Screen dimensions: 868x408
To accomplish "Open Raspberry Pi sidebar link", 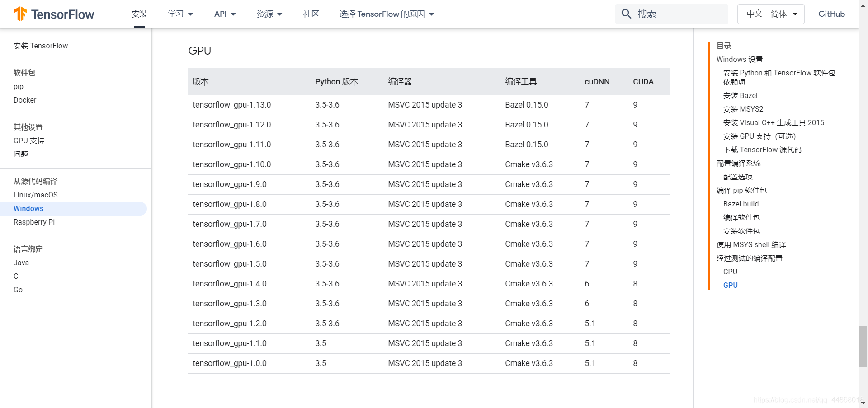I will coord(34,222).
